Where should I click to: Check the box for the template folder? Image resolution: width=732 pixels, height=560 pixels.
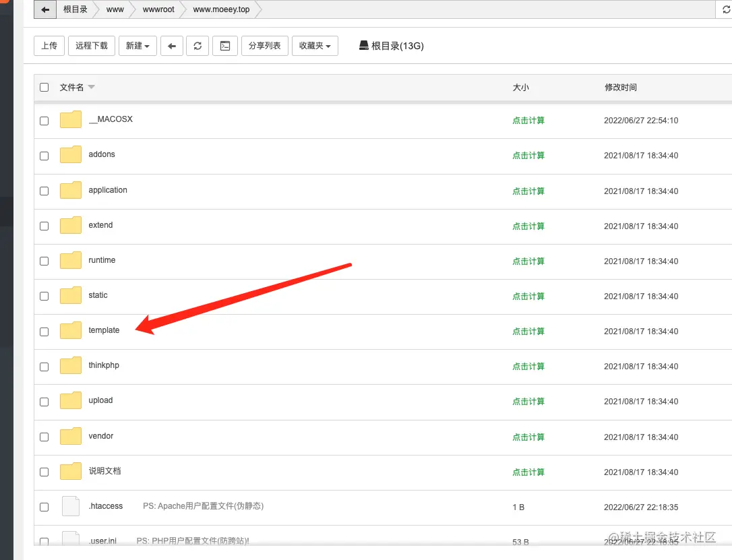point(44,332)
